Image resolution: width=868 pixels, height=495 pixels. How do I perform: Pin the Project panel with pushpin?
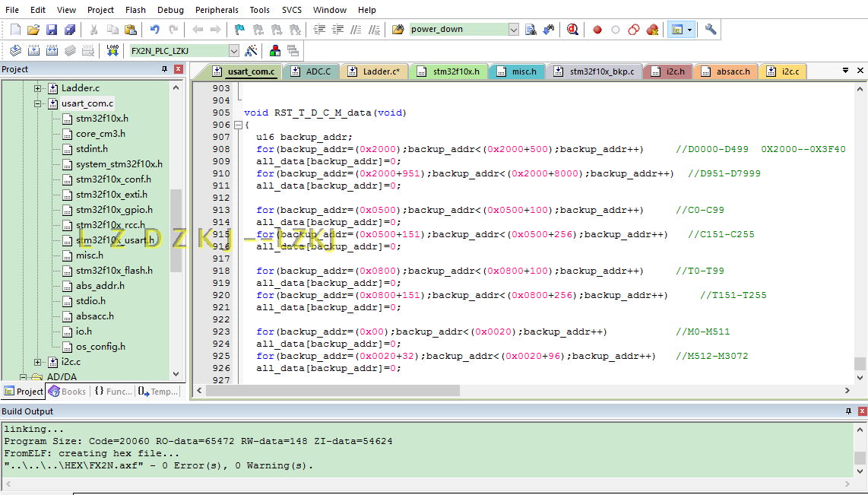coord(165,69)
